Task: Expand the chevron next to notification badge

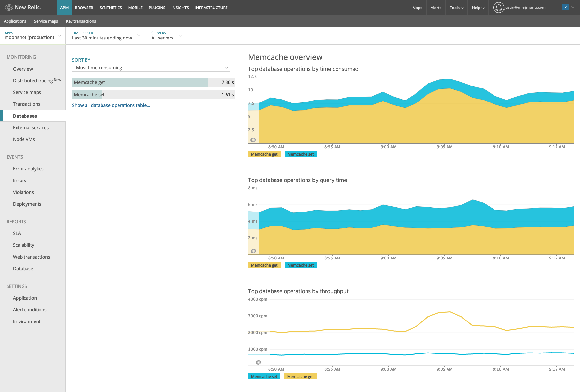Action: tap(573, 7)
